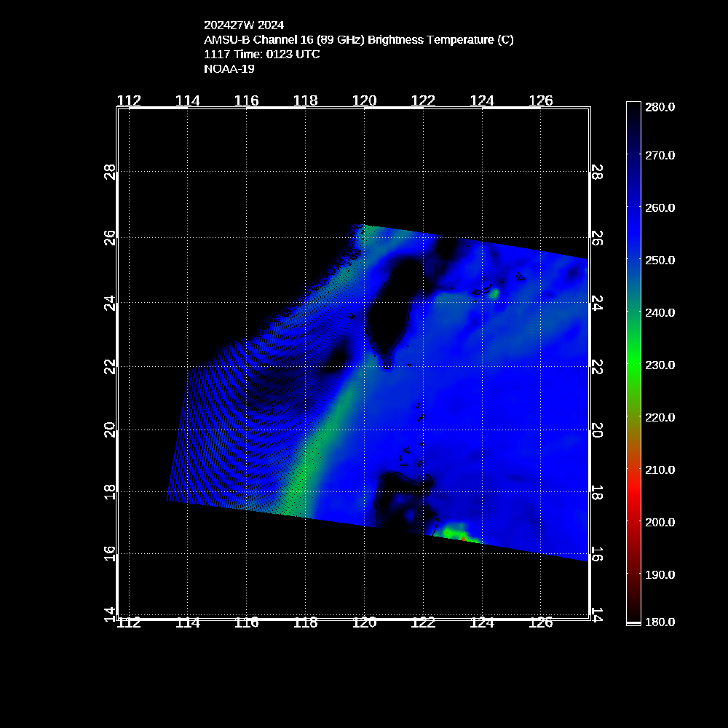The width and height of the screenshot is (728, 728).
Task: Click the AMSU-B Channel 16 title line
Action: point(358,40)
